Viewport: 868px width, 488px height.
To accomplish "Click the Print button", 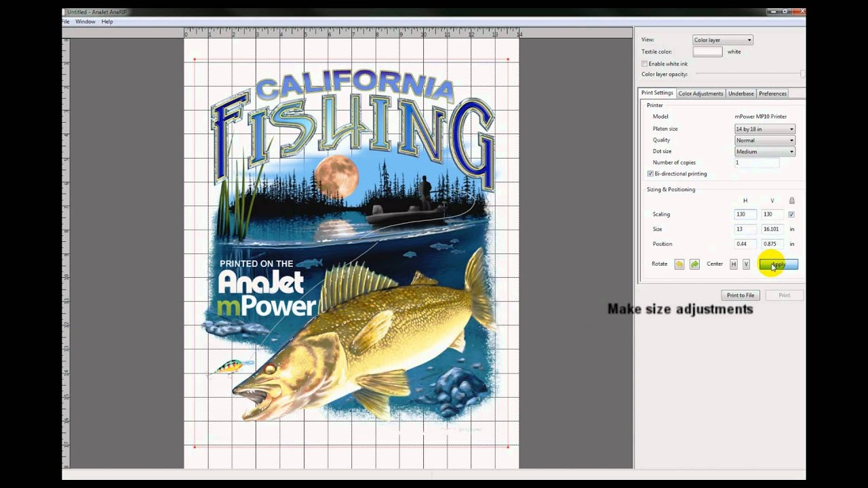I will pyautogui.click(x=784, y=296).
